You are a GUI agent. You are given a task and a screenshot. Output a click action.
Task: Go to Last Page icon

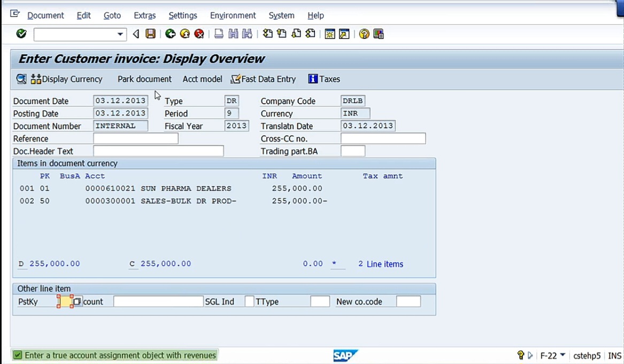[311, 34]
